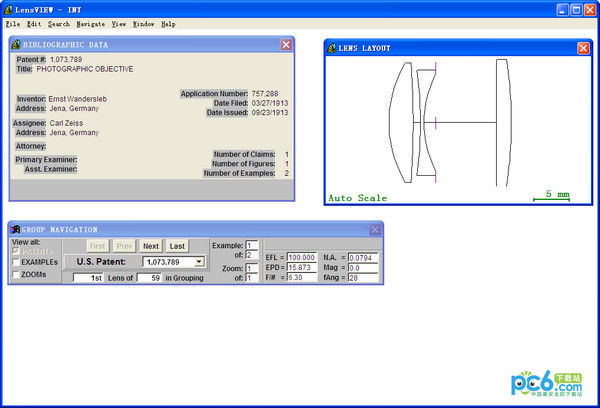Open the Search menu
The height and width of the screenshot is (408, 600).
[58, 23]
